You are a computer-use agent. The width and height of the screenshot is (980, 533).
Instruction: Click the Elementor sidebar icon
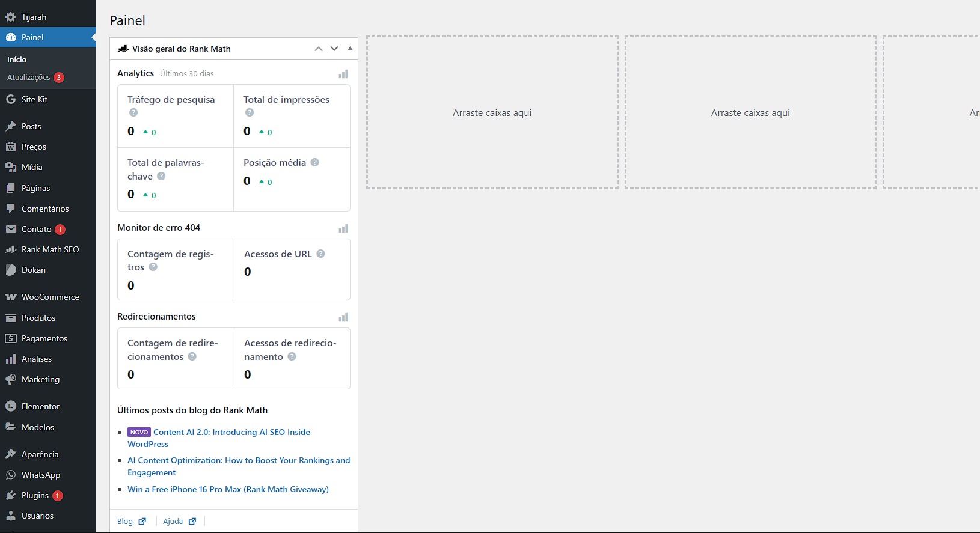(x=11, y=406)
